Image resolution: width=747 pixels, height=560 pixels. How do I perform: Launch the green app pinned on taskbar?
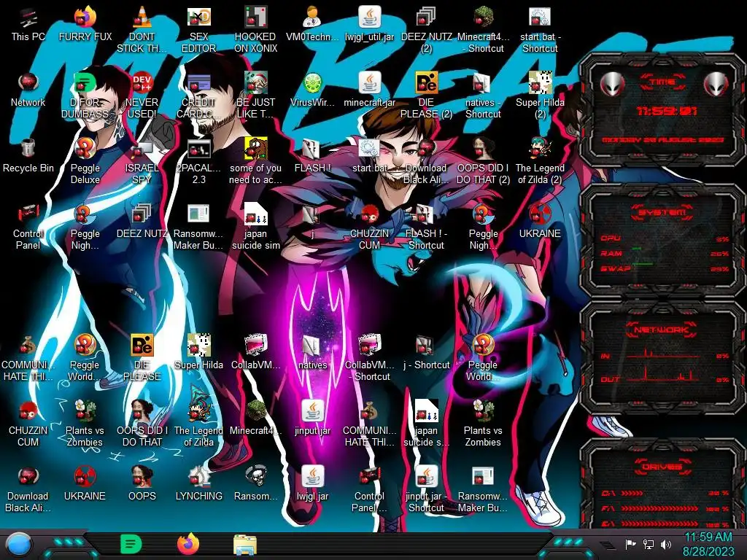(131, 544)
